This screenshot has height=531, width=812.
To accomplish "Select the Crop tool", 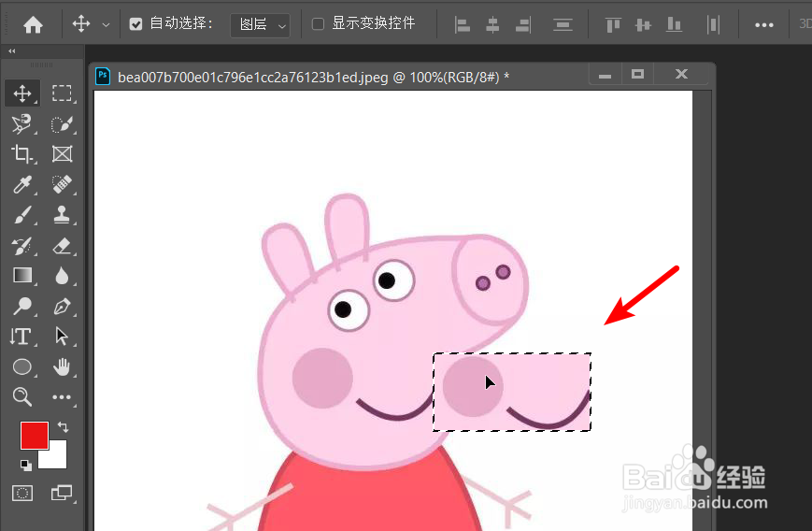I will tap(22, 154).
